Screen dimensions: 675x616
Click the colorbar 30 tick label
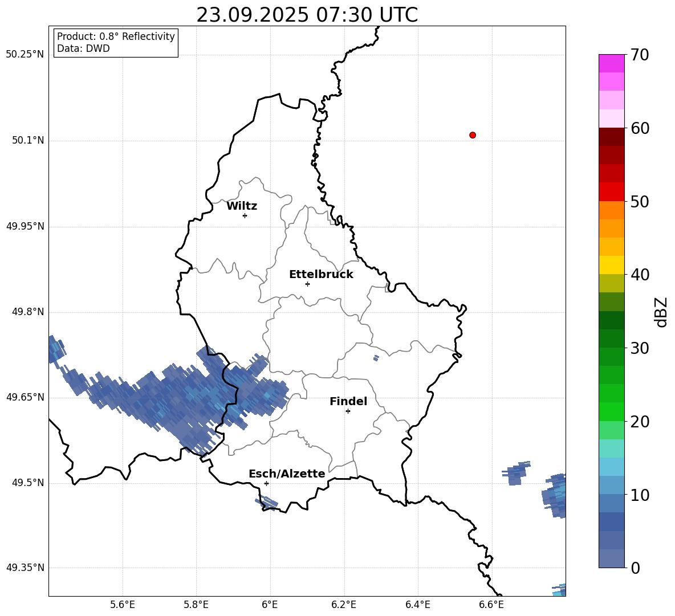click(640, 348)
